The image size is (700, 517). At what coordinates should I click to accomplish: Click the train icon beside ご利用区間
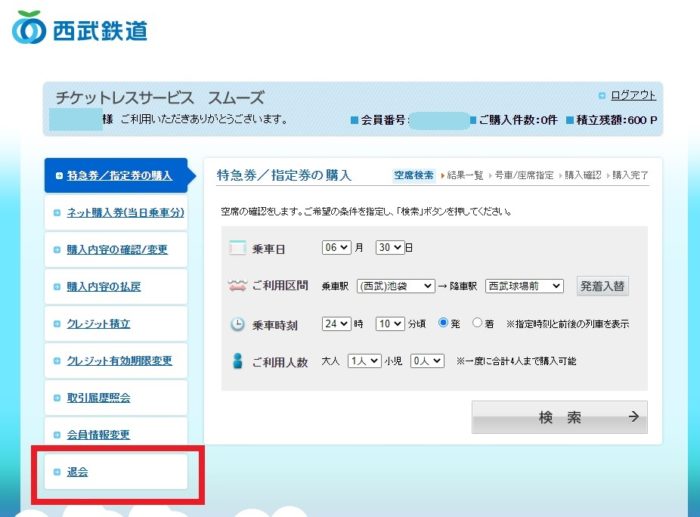pyautogui.click(x=237, y=286)
